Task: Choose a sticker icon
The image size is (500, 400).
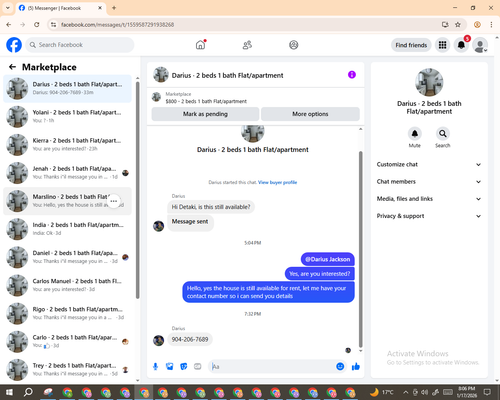Action: coord(184,367)
